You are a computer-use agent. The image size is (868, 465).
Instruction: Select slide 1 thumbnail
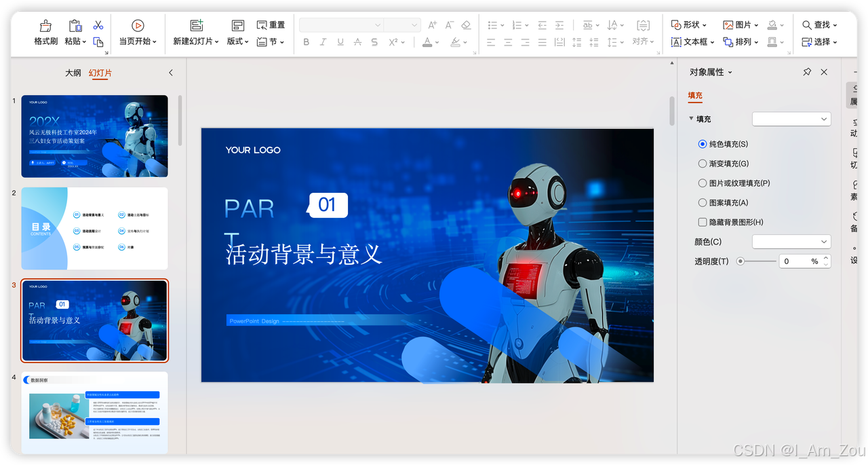[95, 136]
